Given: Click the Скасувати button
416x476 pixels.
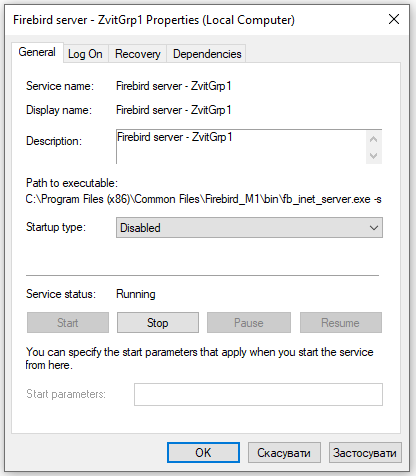Looking at the screenshot, I should (x=284, y=452).
